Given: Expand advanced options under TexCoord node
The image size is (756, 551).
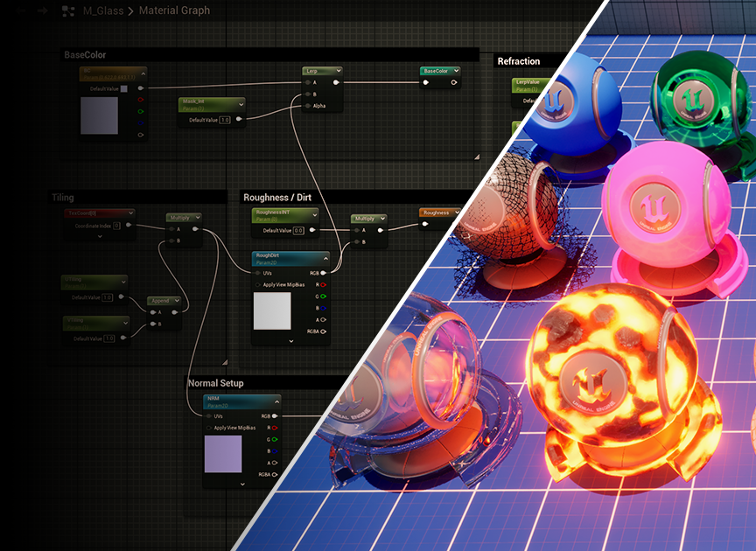Looking at the screenshot, I should click(100, 236).
